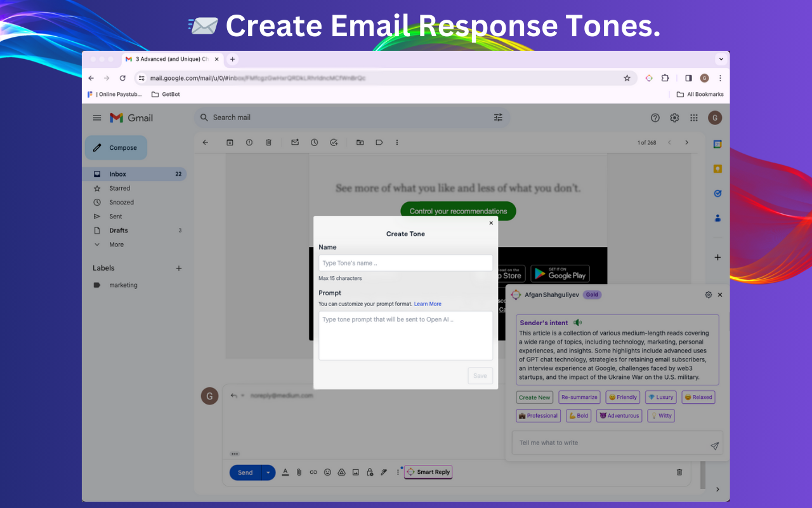This screenshot has height=508, width=812.
Task: Click the Send email button
Action: click(x=245, y=472)
